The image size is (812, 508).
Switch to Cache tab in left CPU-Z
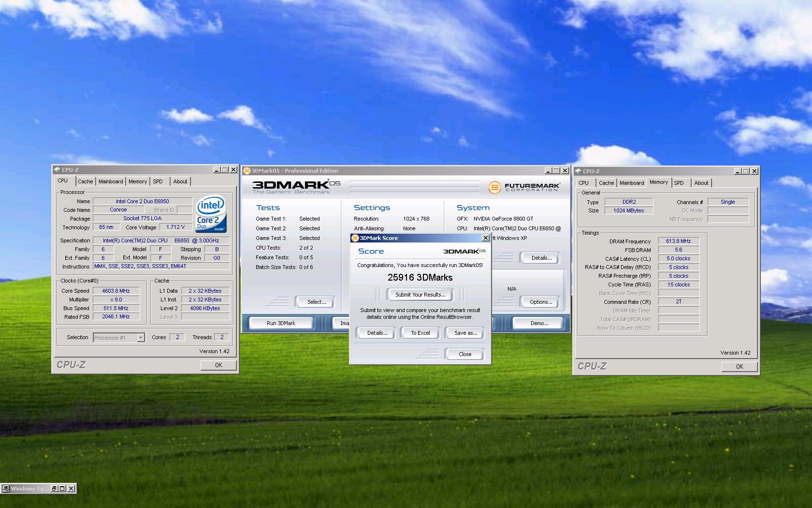click(x=86, y=181)
